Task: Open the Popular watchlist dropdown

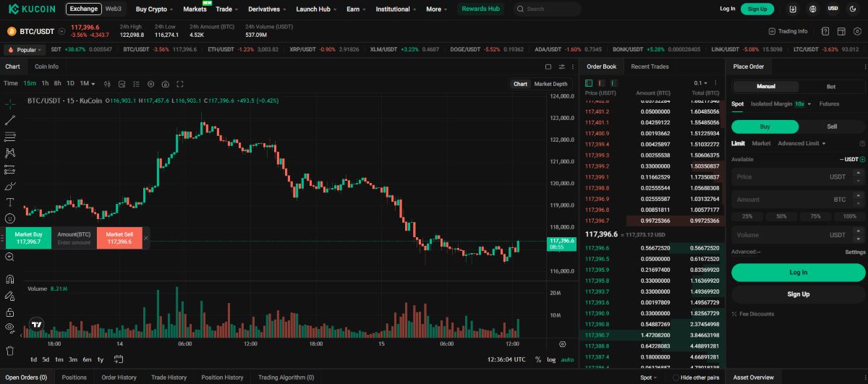Action: coord(24,50)
